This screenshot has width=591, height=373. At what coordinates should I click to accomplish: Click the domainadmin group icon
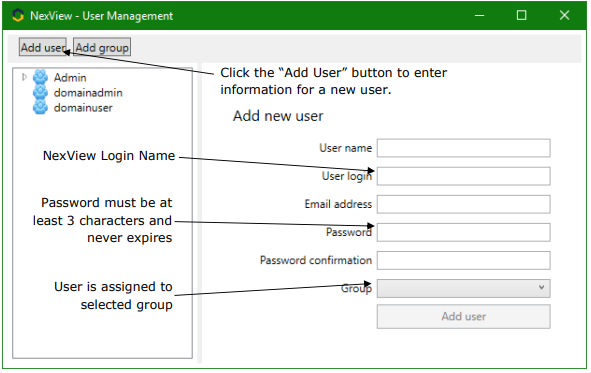[40, 92]
